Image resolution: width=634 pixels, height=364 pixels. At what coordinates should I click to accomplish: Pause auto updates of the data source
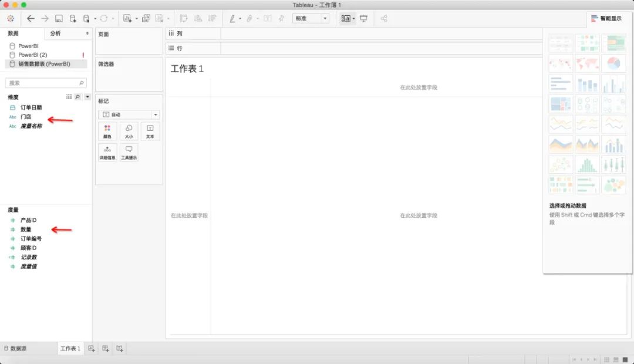pyautogui.click(x=86, y=19)
